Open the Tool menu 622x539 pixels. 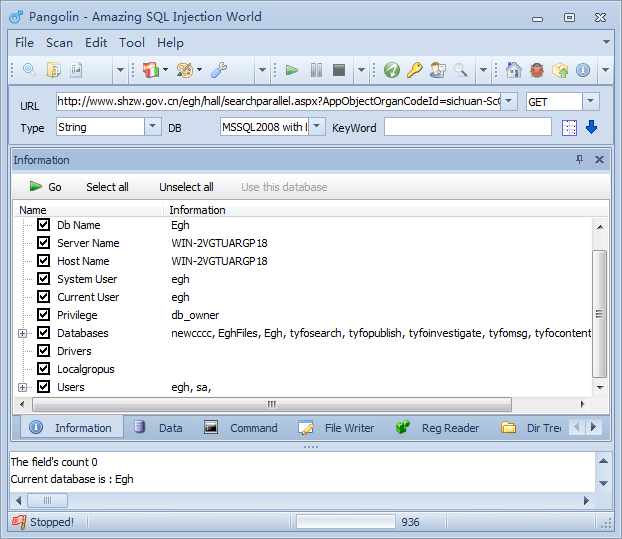[132, 43]
